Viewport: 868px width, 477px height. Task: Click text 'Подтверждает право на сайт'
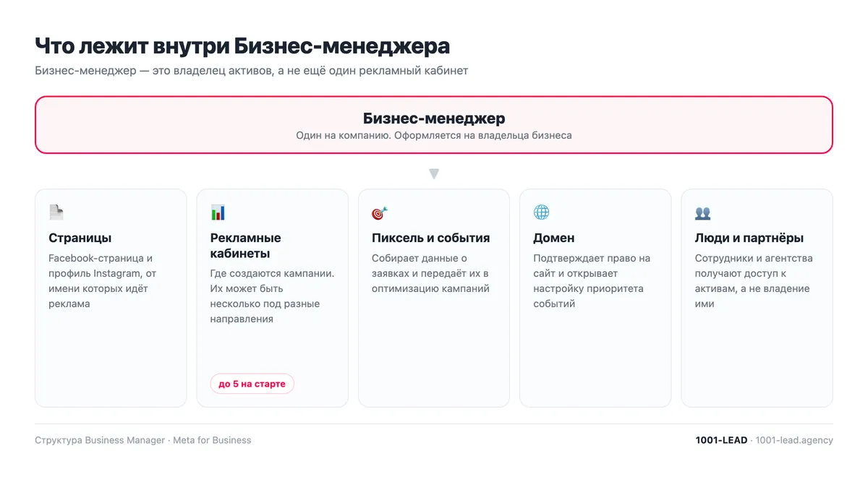[592, 266]
